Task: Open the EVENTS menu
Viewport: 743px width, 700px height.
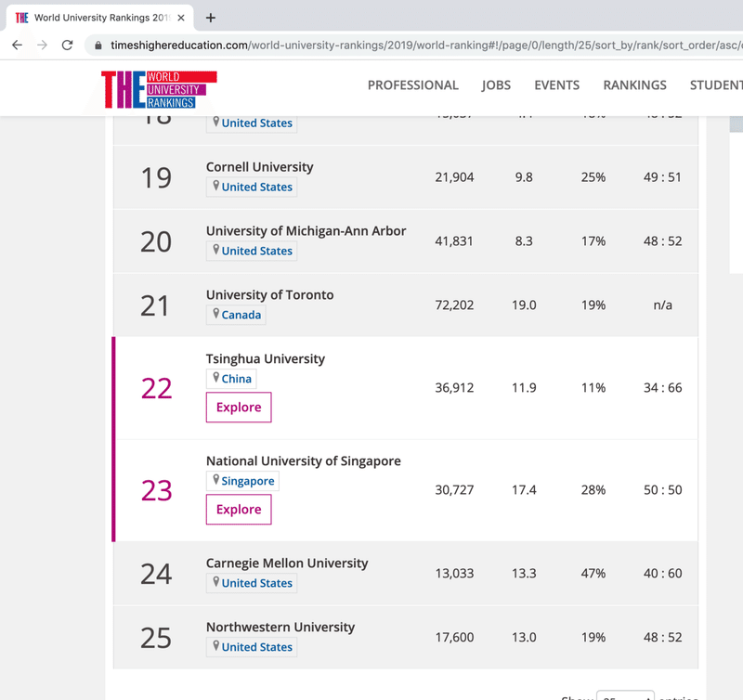Action: (x=556, y=85)
